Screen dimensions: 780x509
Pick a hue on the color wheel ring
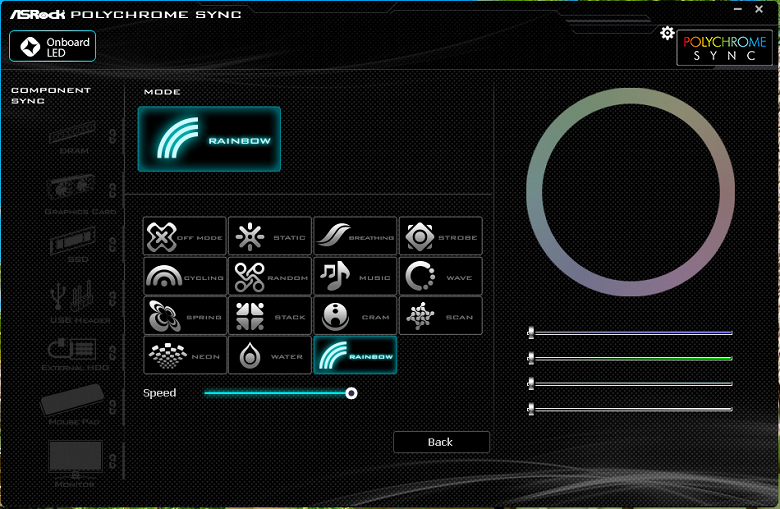click(630, 97)
